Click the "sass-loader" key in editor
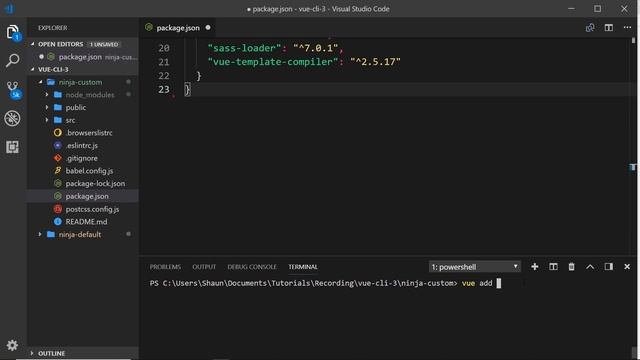This screenshot has width=640, height=360. click(244, 48)
